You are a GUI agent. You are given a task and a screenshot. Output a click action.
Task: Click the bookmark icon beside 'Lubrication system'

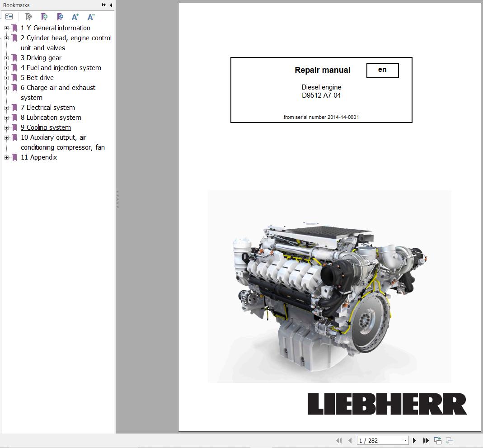(x=14, y=118)
